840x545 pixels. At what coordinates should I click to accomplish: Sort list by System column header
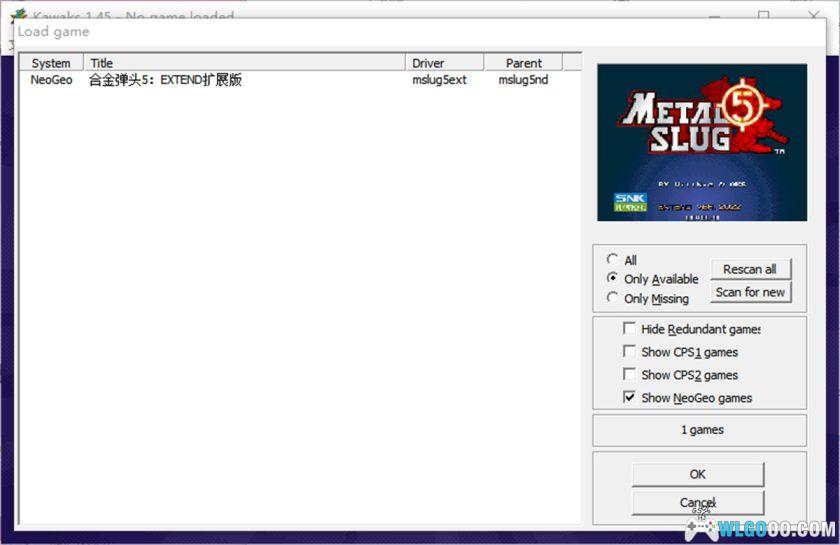pos(51,63)
